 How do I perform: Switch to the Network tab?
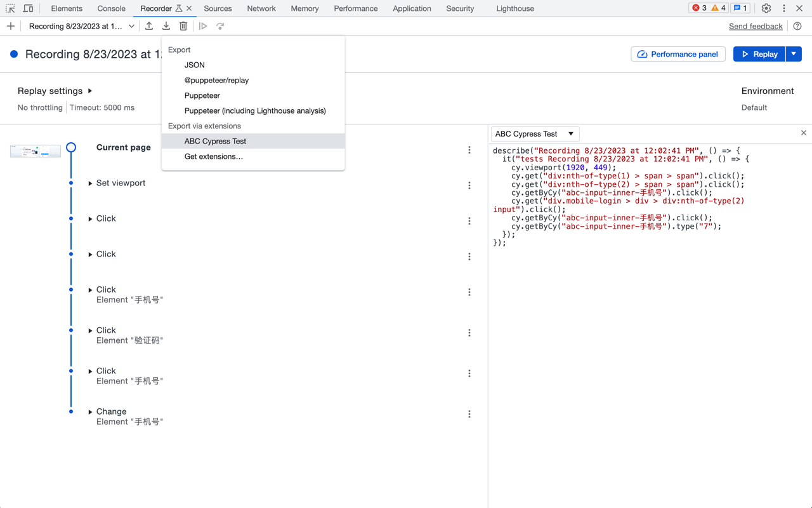tap(261, 8)
